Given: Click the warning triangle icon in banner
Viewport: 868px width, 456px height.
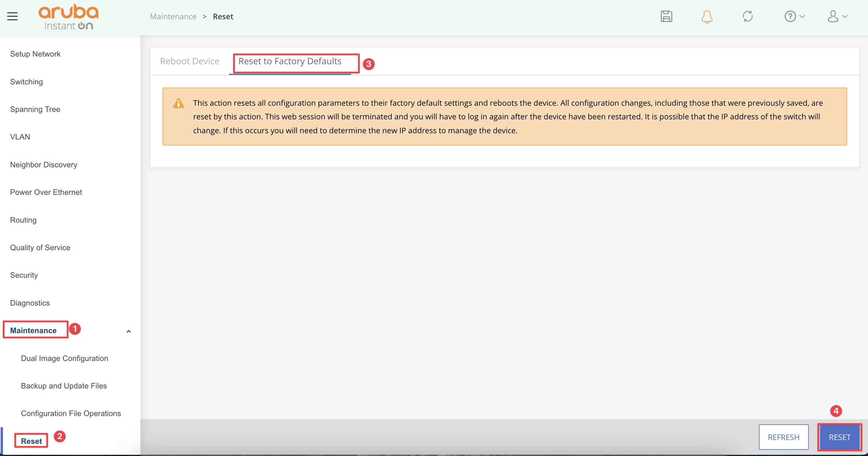Looking at the screenshot, I should [178, 103].
